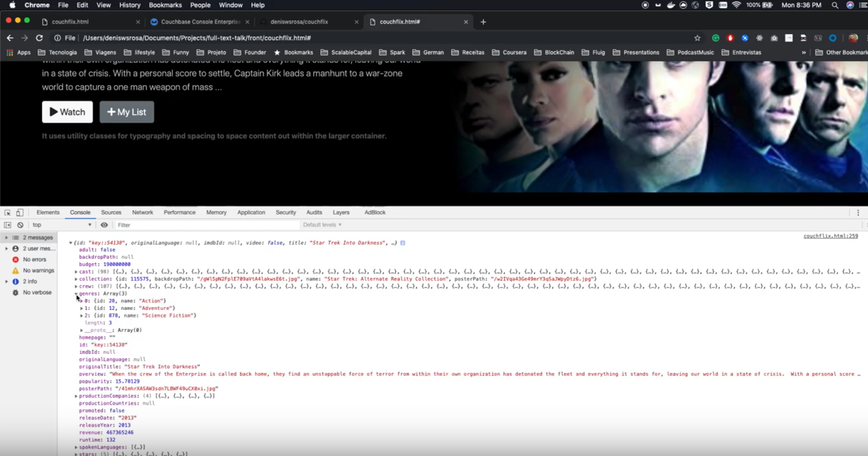Check the battery level indicator at 100%
Viewport: 868px width, 456px height.
tap(759, 5)
